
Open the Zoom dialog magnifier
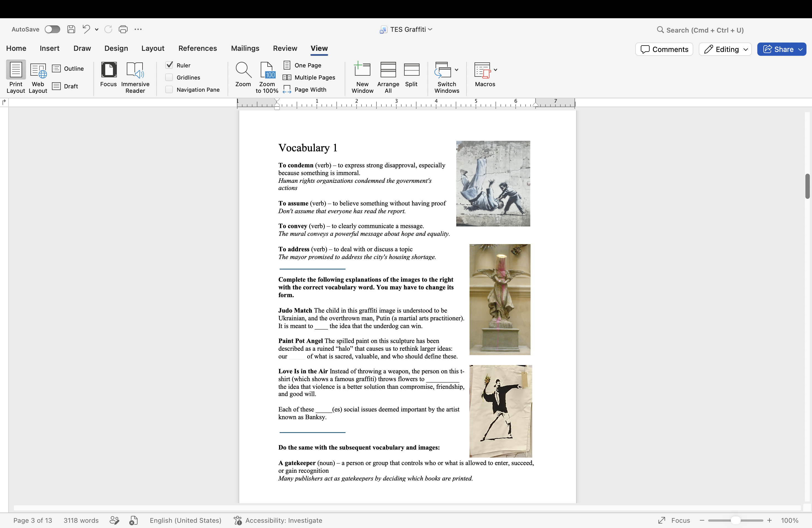pyautogui.click(x=243, y=74)
